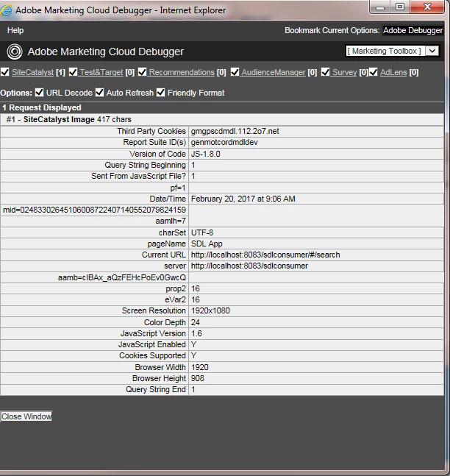Uncheck the SiteCatalyst checkbox
The image size is (450, 476).
pos(5,72)
